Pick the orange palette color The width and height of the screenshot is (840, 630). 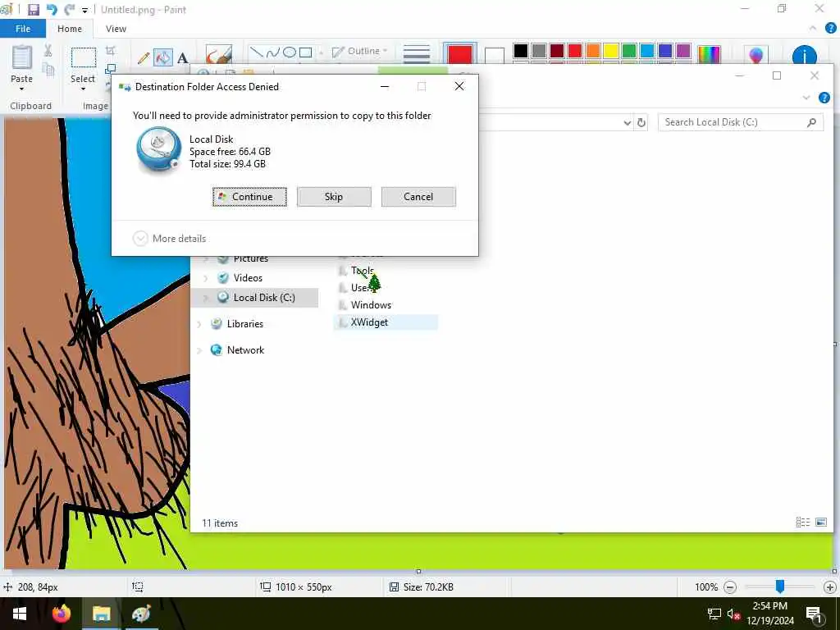[x=592, y=51]
